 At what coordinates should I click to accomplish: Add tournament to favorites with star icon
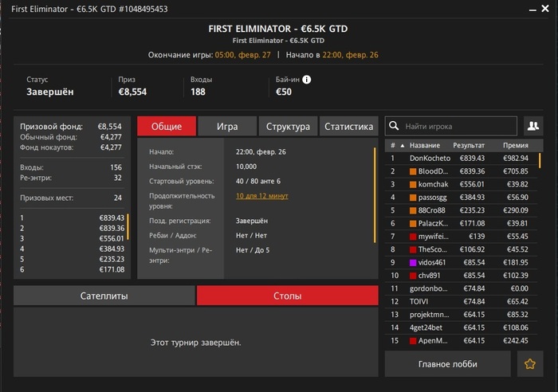click(530, 363)
